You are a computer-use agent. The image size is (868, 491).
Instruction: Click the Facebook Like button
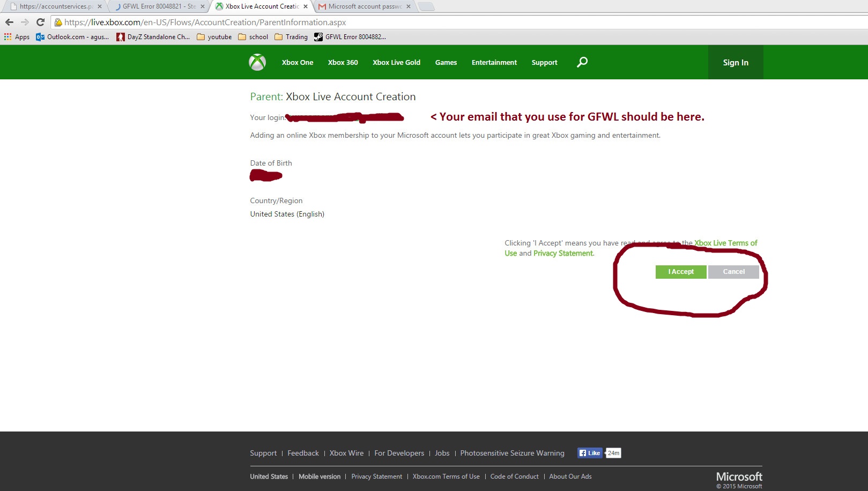coord(590,453)
